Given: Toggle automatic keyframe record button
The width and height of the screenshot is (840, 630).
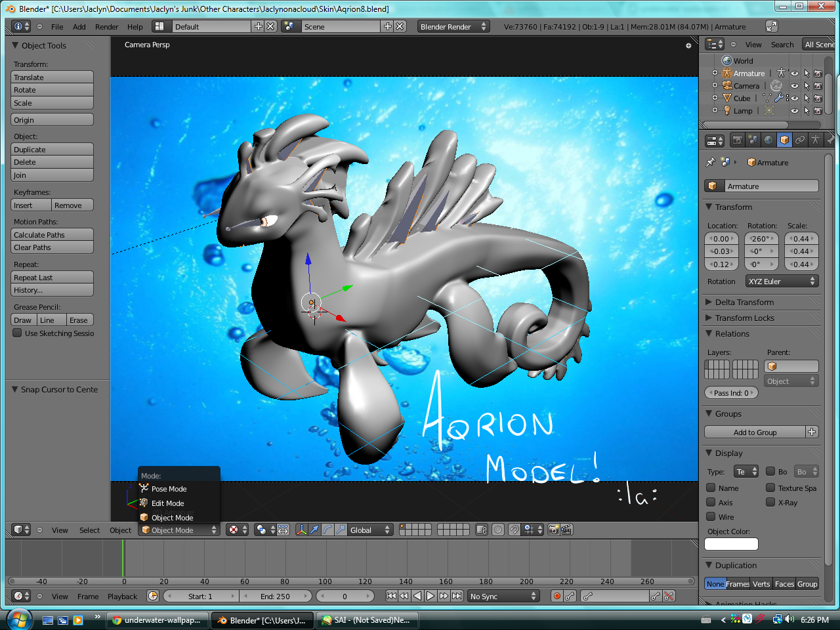Looking at the screenshot, I should (x=557, y=596).
